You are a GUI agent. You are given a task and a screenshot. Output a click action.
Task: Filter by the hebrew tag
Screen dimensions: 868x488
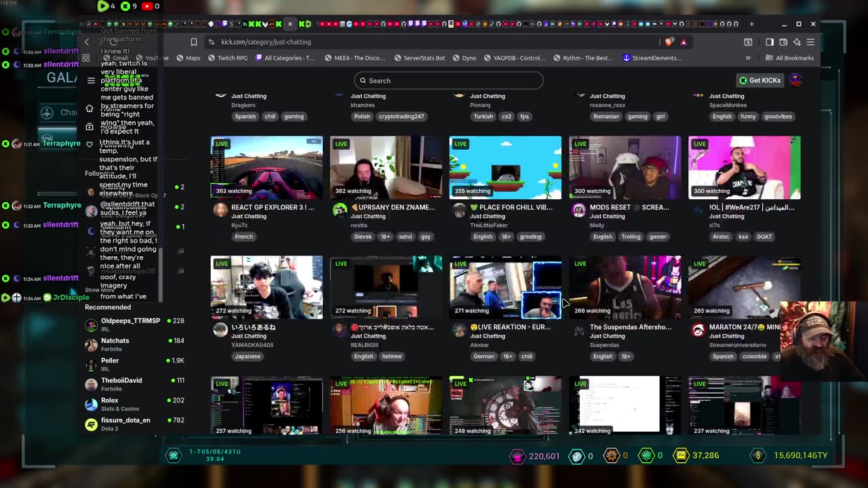(x=391, y=357)
